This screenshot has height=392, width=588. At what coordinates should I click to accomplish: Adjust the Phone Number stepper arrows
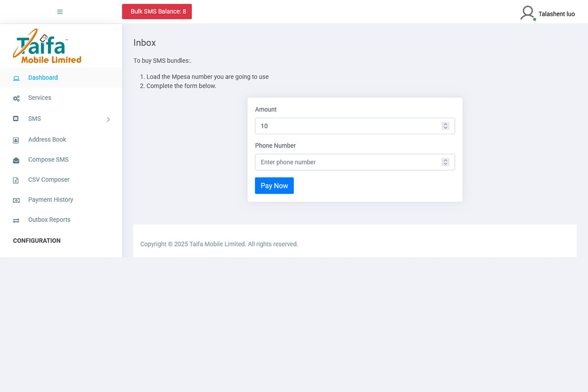pos(445,162)
